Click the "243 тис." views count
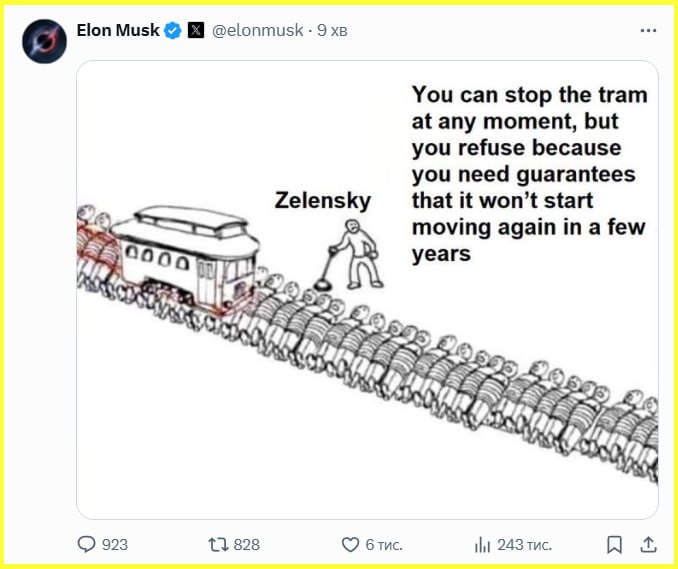The image size is (678, 569). (x=524, y=544)
